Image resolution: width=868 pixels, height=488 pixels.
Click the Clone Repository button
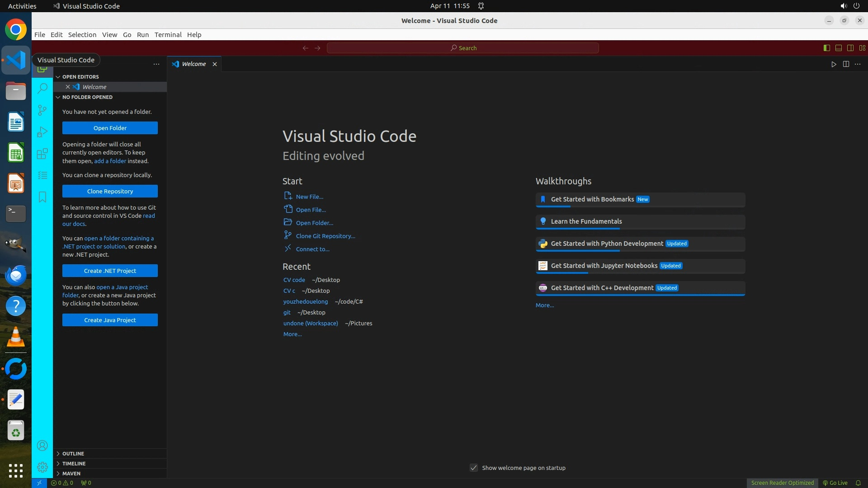[x=110, y=191]
